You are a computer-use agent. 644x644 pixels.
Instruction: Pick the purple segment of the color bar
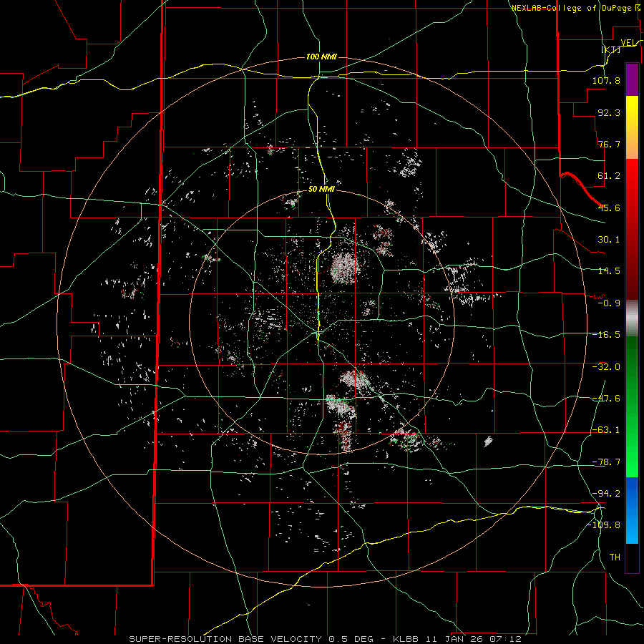[x=632, y=79]
